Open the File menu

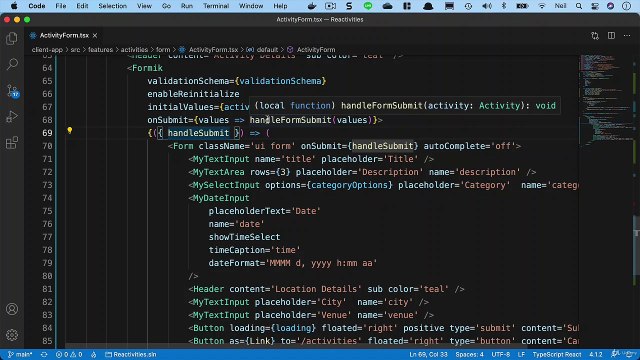pyautogui.click(x=61, y=6)
